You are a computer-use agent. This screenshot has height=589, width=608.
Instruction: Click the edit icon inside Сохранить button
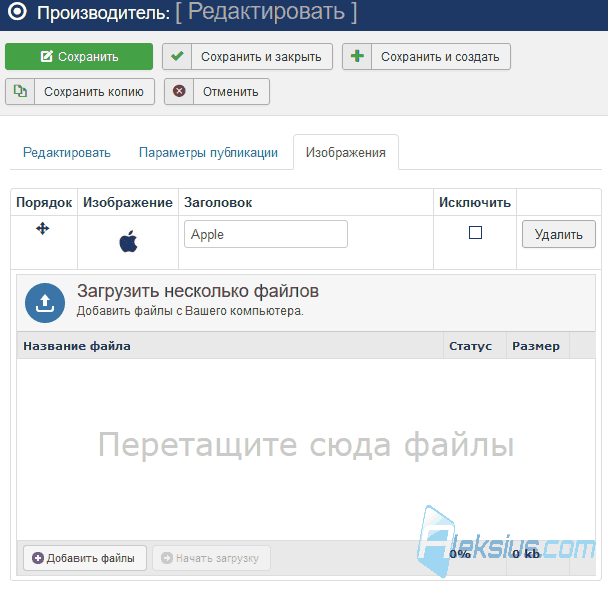coord(47,56)
